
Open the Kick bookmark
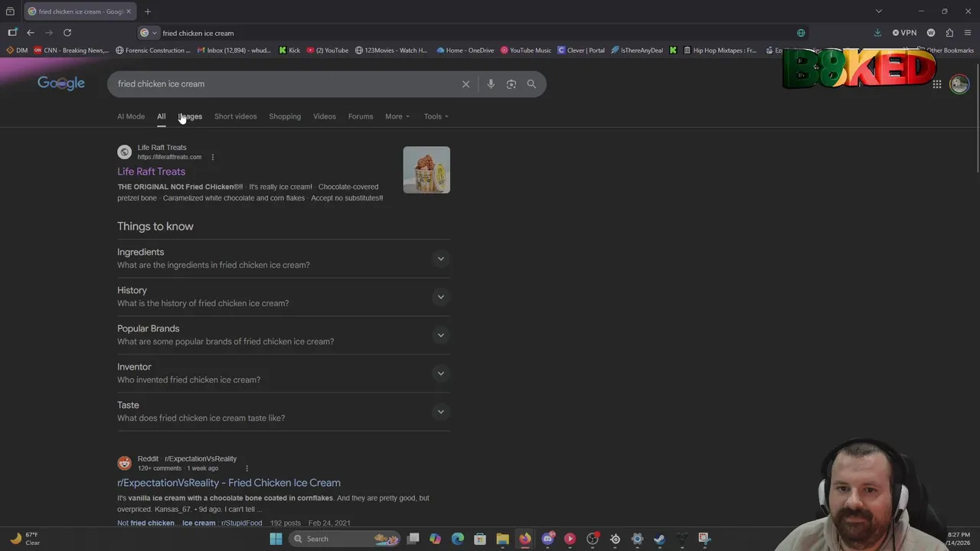pyautogui.click(x=289, y=51)
